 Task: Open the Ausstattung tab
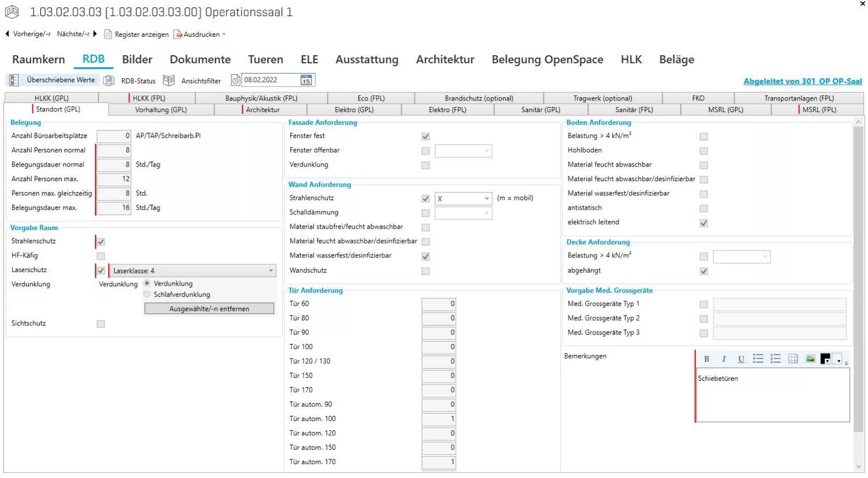click(367, 59)
